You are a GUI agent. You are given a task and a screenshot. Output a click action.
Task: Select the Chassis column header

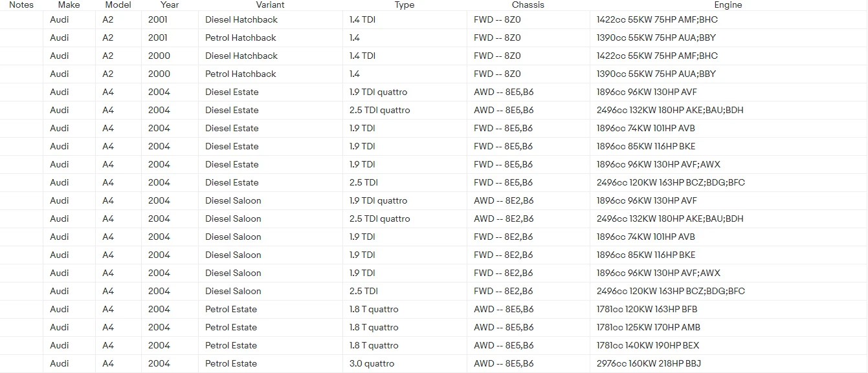coord(528,5)
